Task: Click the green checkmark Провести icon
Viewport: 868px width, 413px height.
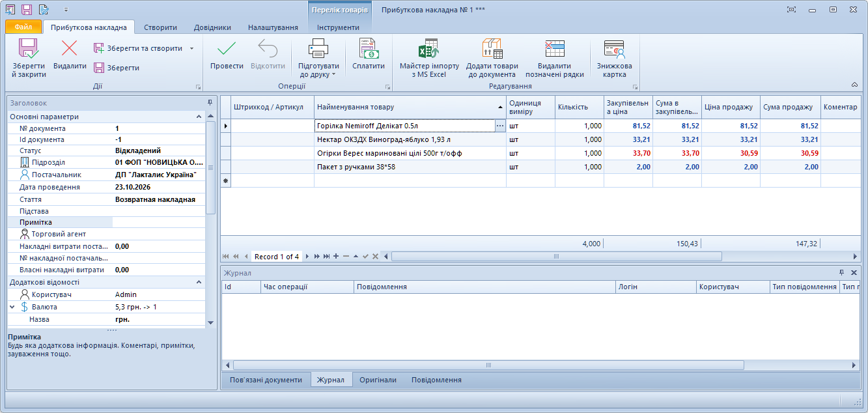Action: click(x=227, y=48)
